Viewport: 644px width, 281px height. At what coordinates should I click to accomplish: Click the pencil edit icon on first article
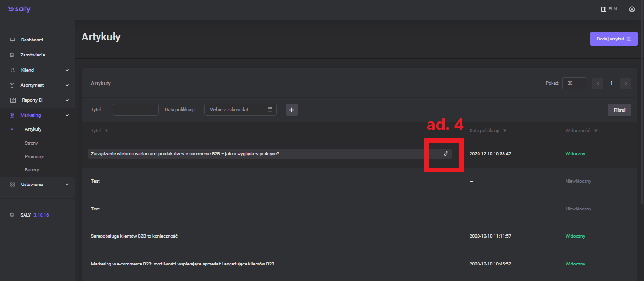pos(446,154)
